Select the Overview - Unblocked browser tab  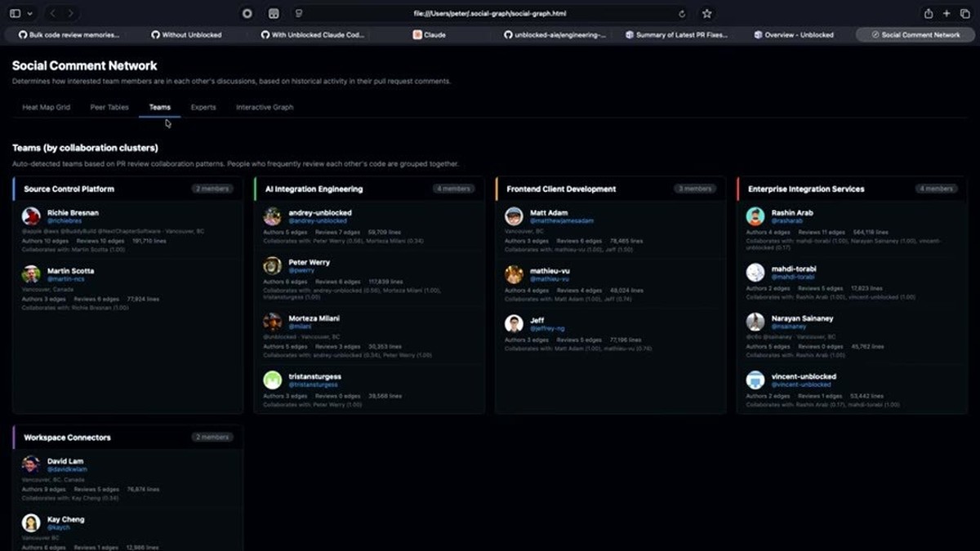point(794,35)
